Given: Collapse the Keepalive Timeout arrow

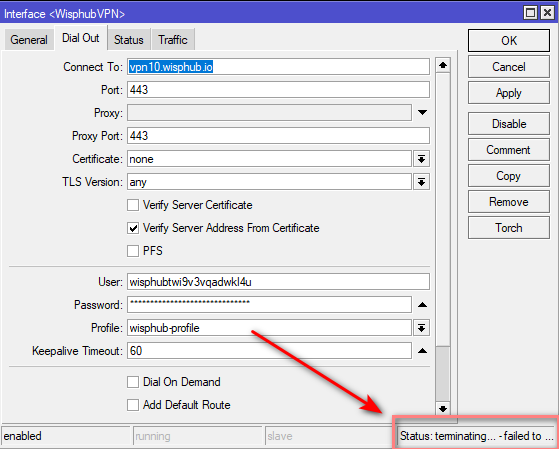Looking at the screenshot, I should (x=422, y=351).
